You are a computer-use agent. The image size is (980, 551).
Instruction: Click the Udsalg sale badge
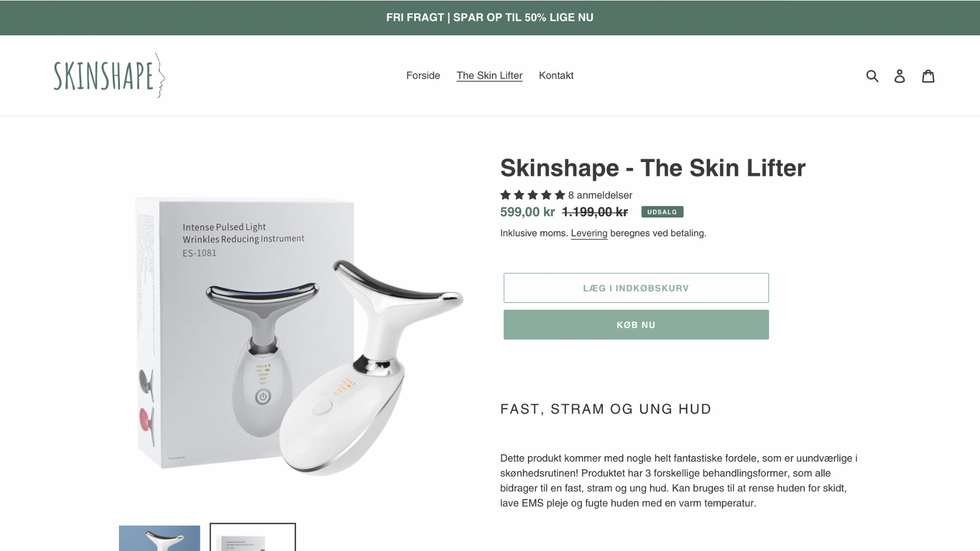pyautogui.click(x=662, y=212)
